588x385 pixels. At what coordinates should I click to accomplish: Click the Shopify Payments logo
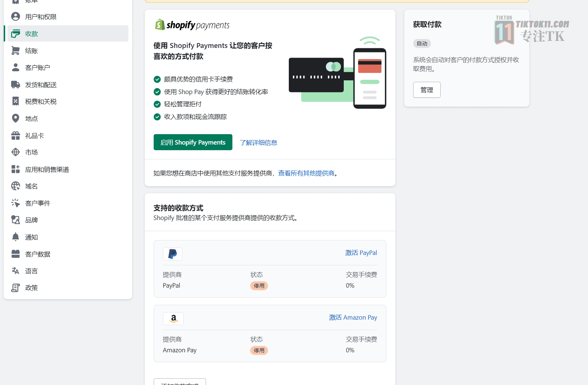pyautogui.click(x=192, y=25)
